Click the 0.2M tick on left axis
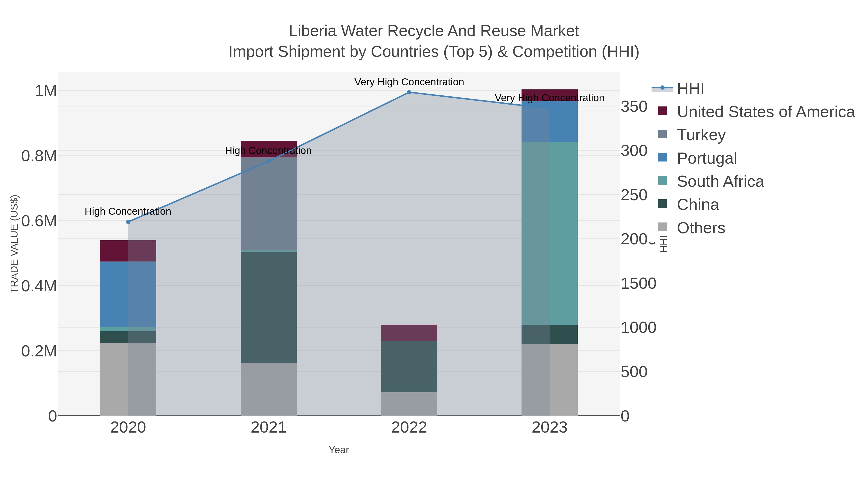868x488 pixels. (x=39, y=351)
